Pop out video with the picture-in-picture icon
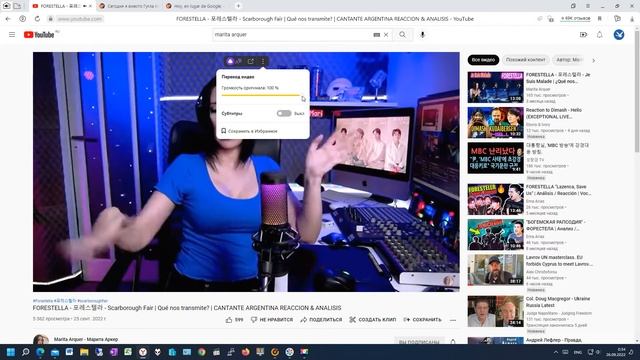The image size is (640, 360). point(251,61)
